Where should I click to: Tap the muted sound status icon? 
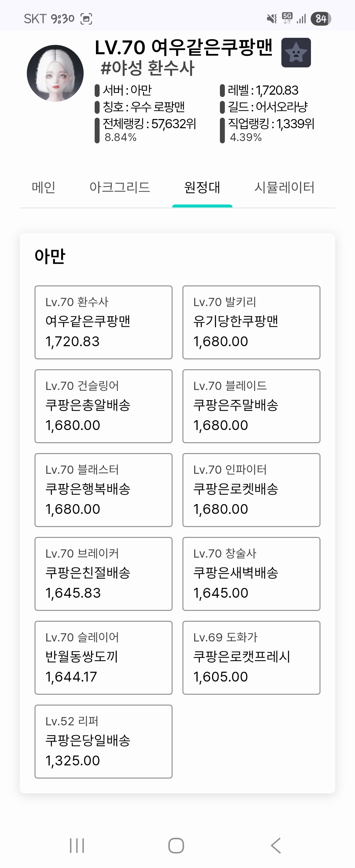[x=272, y=18]
